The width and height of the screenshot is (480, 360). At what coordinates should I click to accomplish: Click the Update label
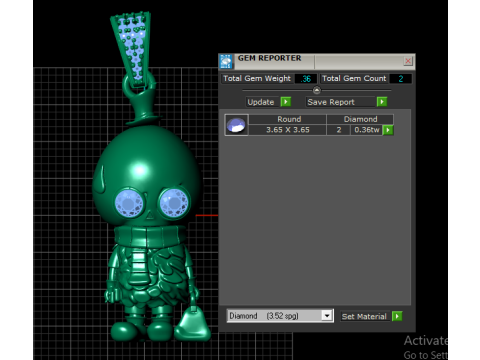point(261,102)
